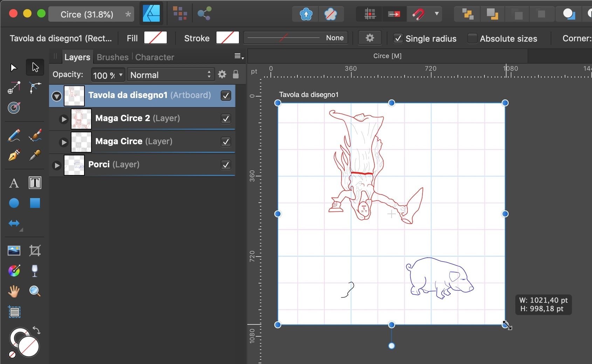The width and height of the screenshot is (592, 364).
Task: Toggle the snapping magnet icon
Action: (418, 14)
